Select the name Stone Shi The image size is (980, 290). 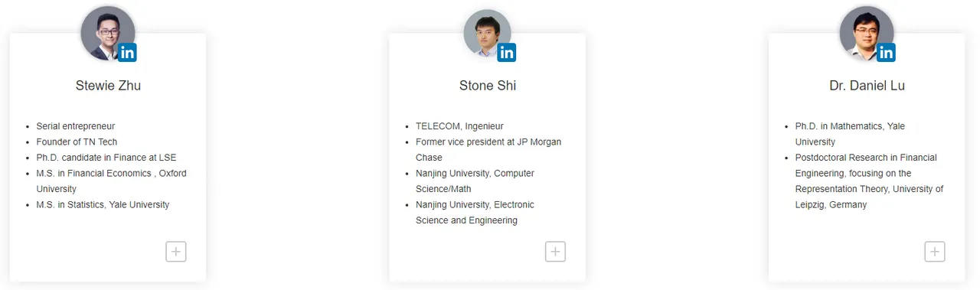488,86
